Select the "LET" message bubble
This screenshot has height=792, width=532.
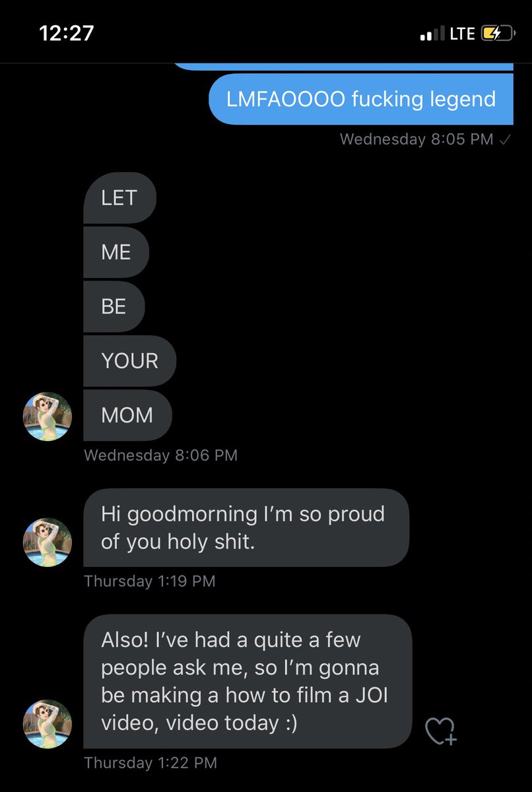(x=119, y=198)
